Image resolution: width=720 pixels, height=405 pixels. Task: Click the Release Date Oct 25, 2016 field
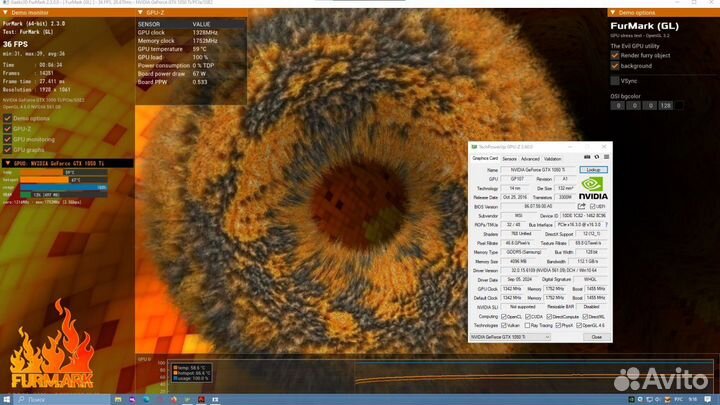point(515,197)
